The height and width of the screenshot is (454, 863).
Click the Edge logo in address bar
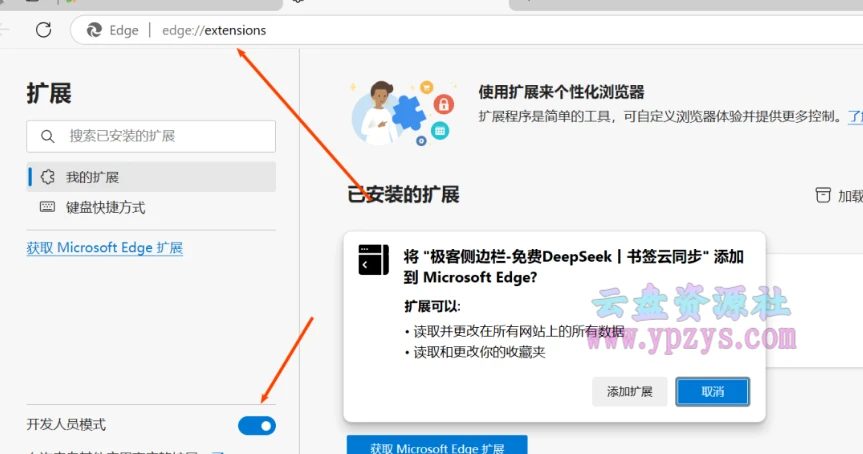click(x=95, y=30)
